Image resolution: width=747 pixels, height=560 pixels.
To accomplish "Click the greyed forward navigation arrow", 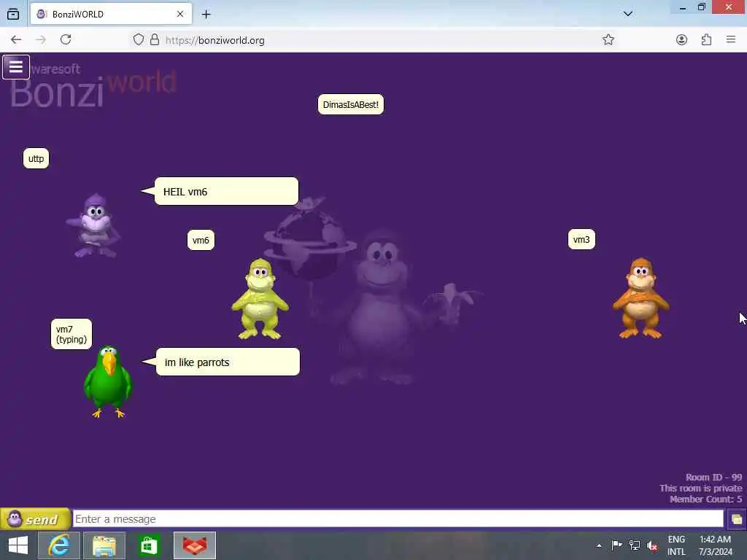I will click(x=41, y=40).
